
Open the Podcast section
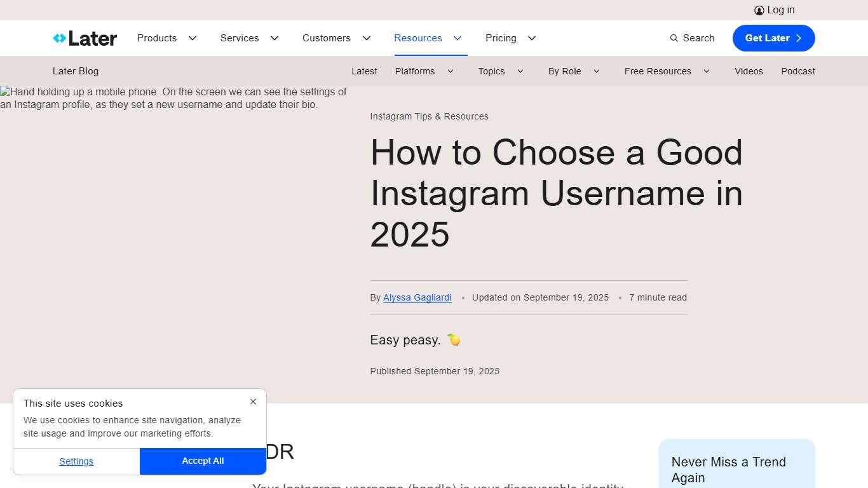pyautogui.click(x=798, y=71)
